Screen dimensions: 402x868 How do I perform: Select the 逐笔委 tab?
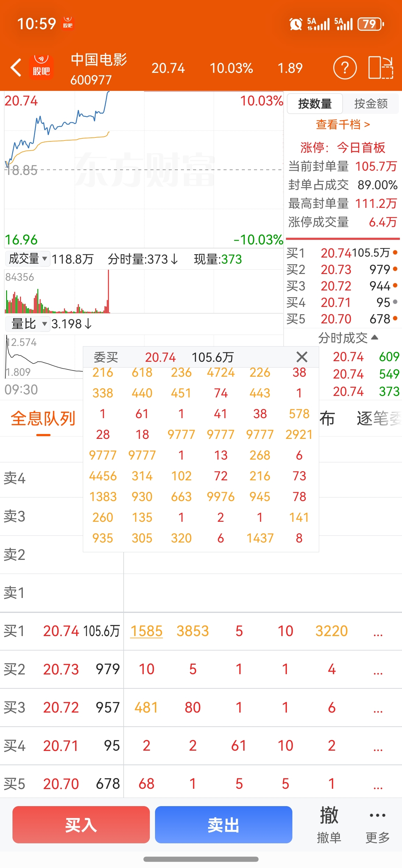click(379, 418)
